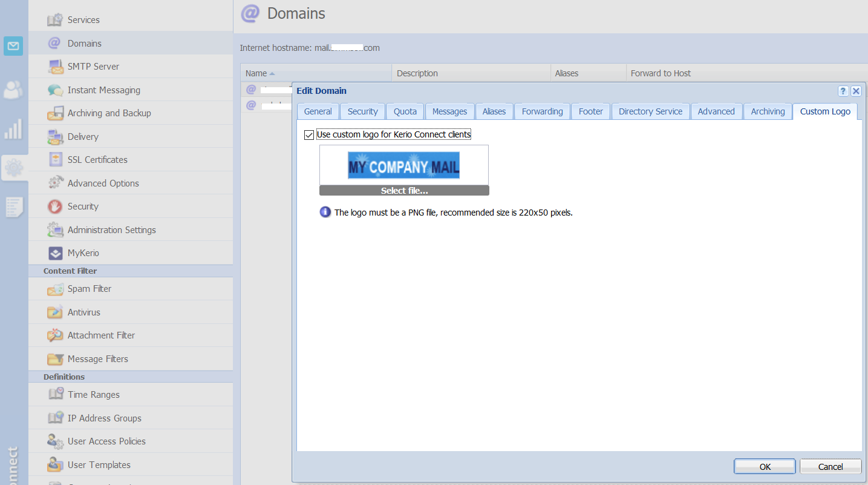Screen dimensions: 868x485
Task: Uncheck Use custom logo for Kerio Connect clients
Action: point(309,134)
